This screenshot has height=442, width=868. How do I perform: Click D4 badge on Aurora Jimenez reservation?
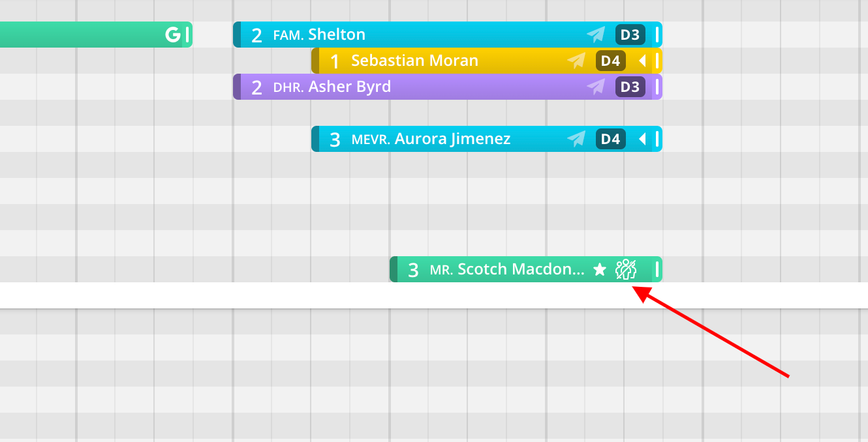[610, 139]
